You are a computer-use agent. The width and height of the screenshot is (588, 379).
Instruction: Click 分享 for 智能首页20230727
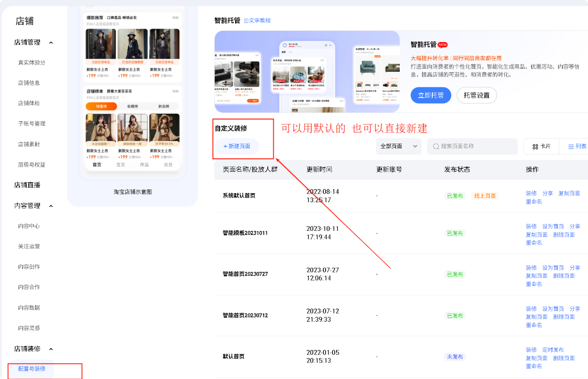coord(575,268)
